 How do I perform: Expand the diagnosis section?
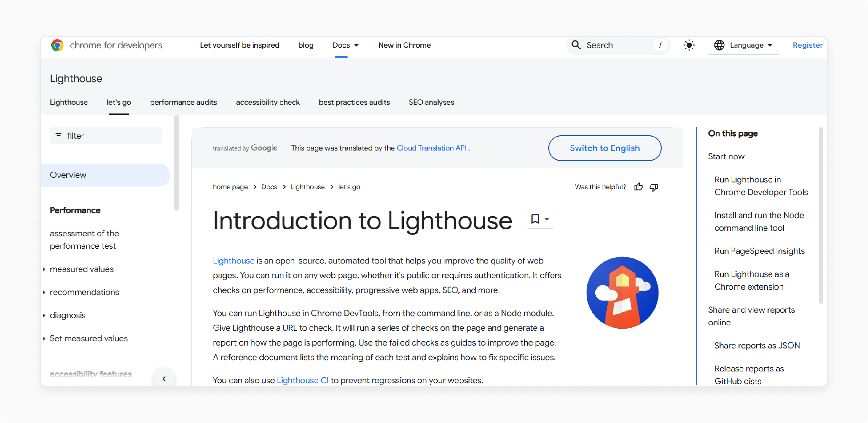(44, 316)
